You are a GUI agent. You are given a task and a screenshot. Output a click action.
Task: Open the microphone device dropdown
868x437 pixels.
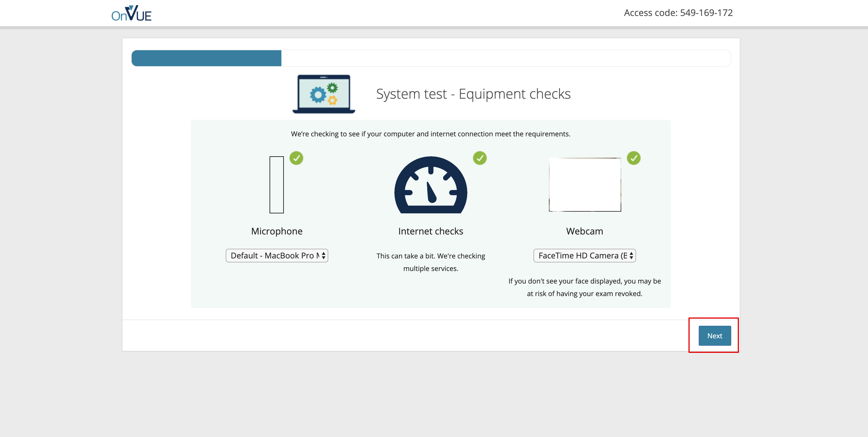tap(277, 256)
